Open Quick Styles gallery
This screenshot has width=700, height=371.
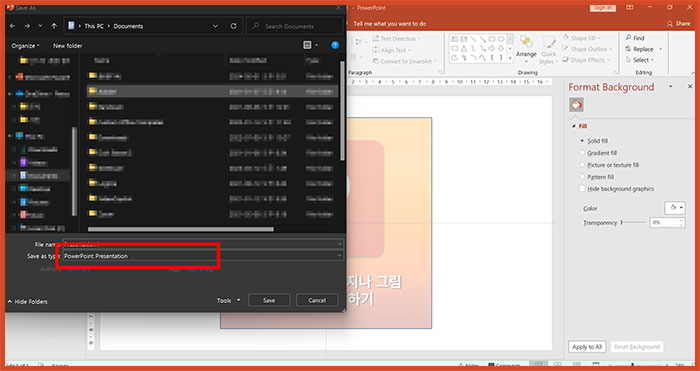click(549, 49)
